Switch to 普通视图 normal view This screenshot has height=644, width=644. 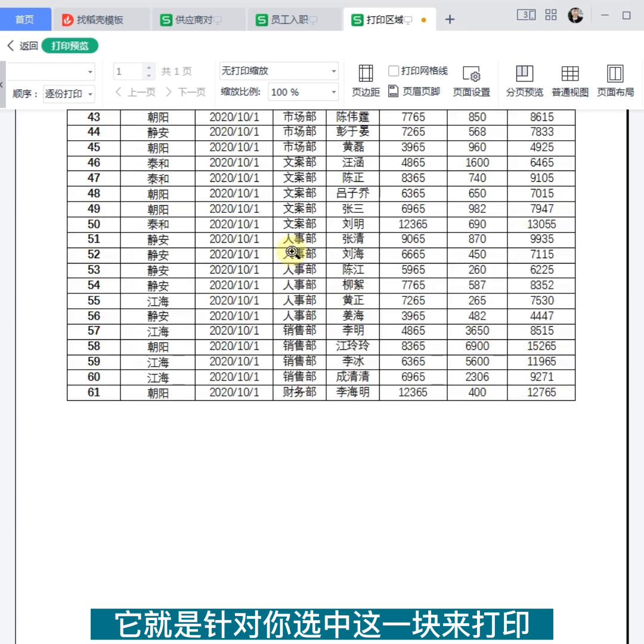click(569, 80)
